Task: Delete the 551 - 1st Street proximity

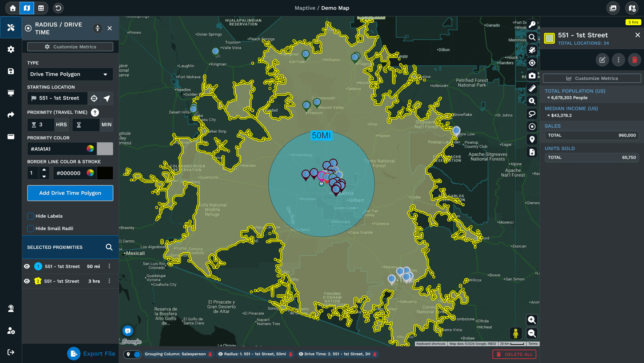Action: tap(634, 60)
